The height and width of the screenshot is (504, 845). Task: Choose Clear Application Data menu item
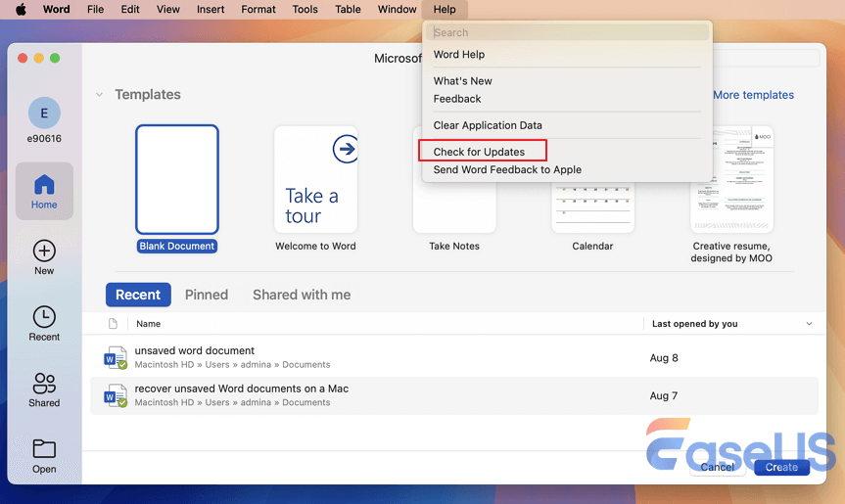coord(488,125)
